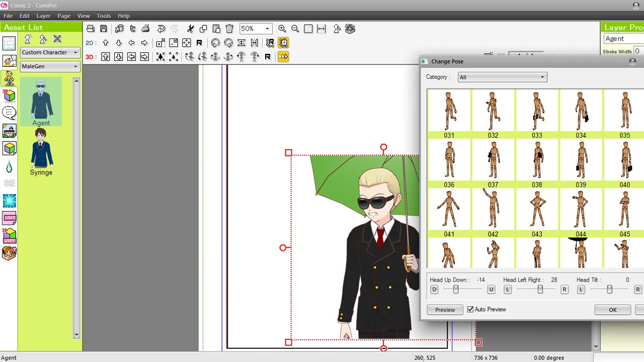Image resolution: width=644 pixels, height=362 pixels.
Task: Open the 50% zoom level dropdown
Action: [x=256, y=29]
